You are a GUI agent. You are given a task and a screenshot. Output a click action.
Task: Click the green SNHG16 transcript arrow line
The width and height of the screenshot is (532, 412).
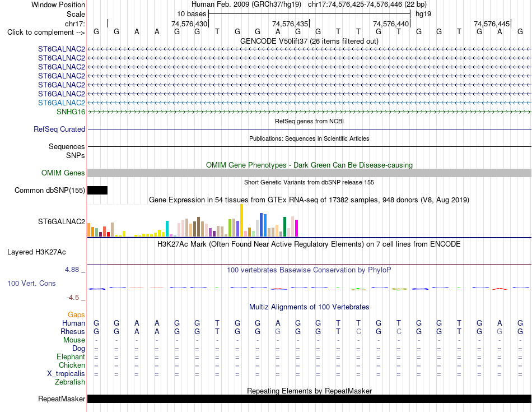pos(309,112)
